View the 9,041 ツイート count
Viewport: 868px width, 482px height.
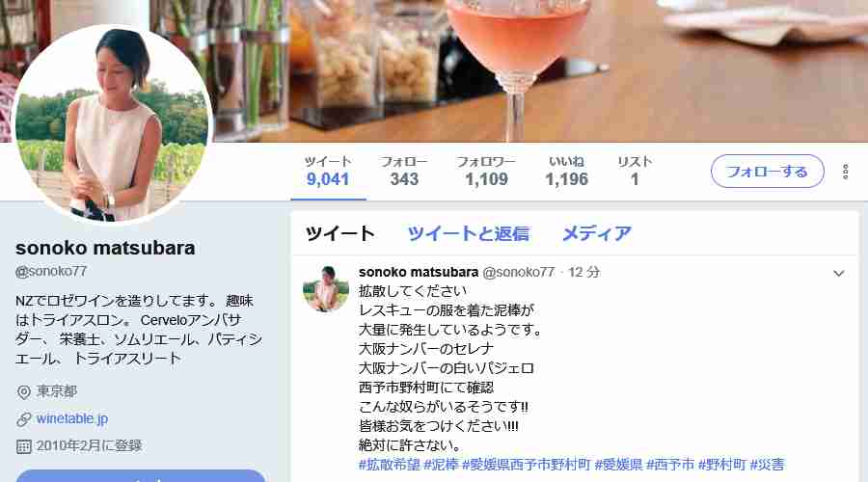coord(328,171)
